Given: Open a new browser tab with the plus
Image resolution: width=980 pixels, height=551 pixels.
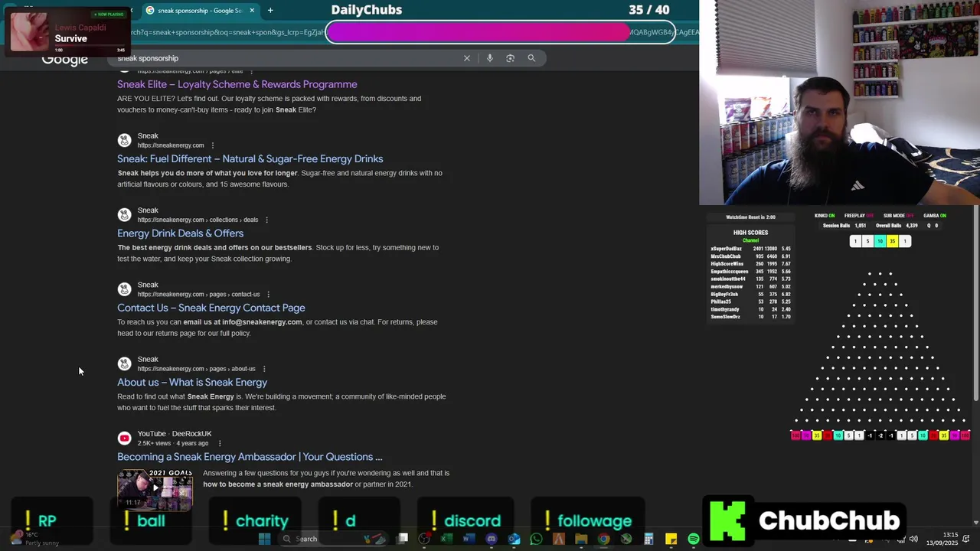Looking at the screenshot, I should coord(270,10).
